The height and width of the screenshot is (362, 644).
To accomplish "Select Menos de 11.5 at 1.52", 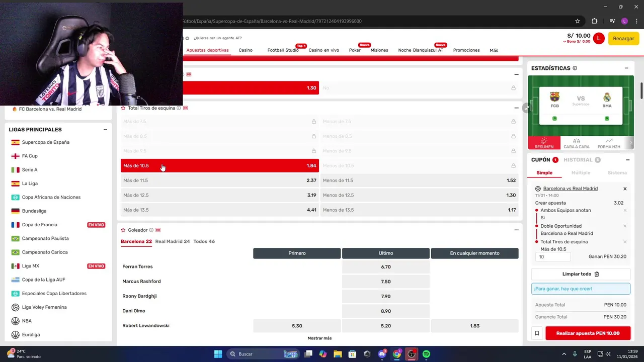I will click(419, 180).
